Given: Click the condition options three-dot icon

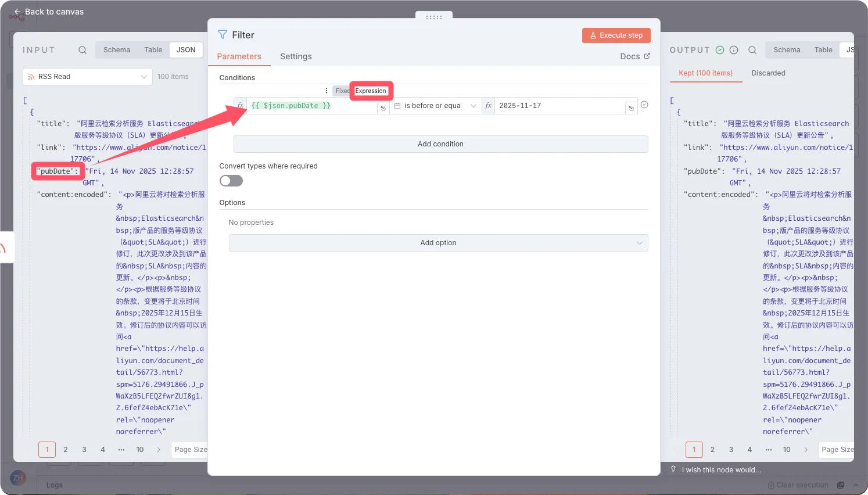Looking at the screenshot, I should [x=327, y=91].
